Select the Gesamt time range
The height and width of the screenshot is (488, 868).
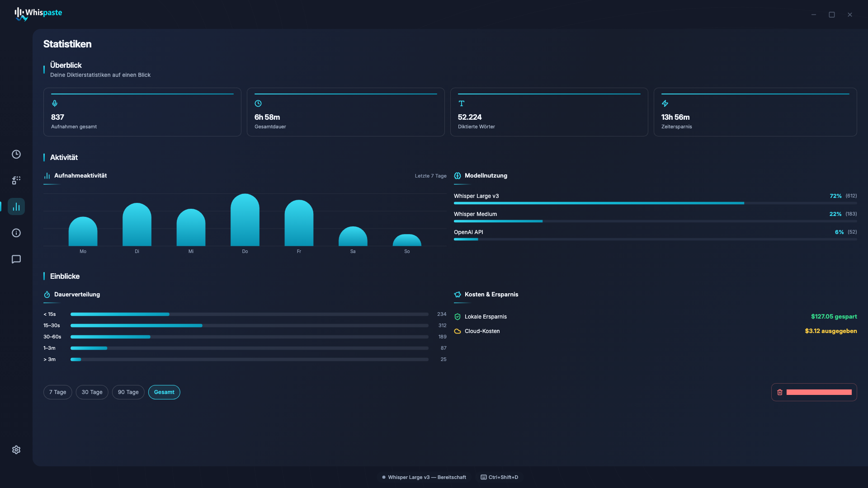164,392
